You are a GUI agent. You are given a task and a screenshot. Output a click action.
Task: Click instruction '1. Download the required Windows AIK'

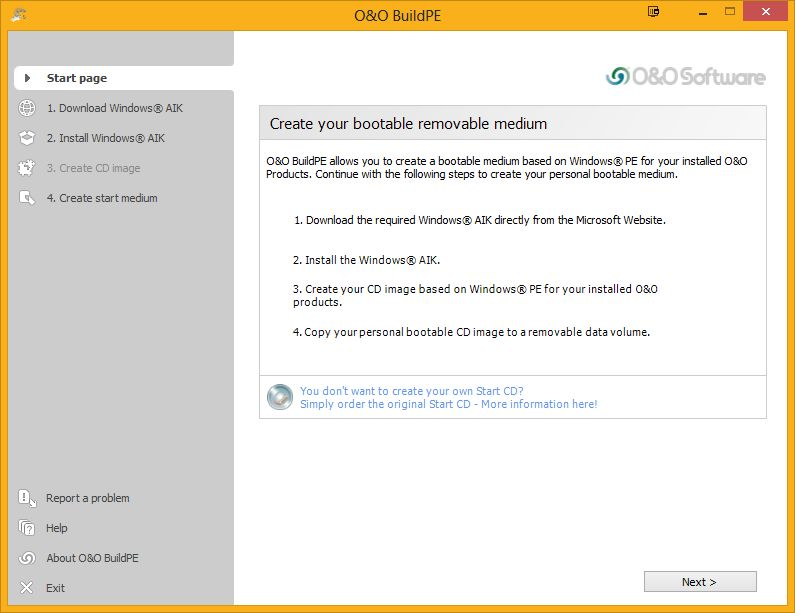(480, 220)
